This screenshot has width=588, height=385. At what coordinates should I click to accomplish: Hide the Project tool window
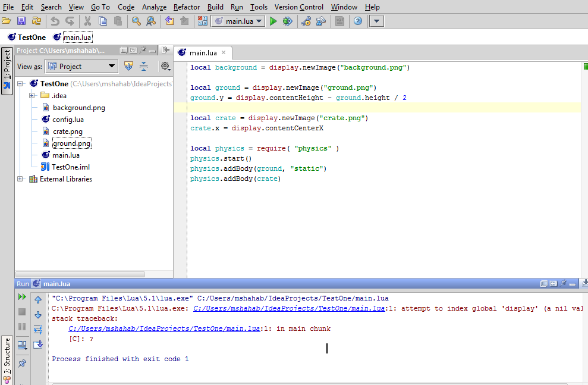[x=165, y=51]
